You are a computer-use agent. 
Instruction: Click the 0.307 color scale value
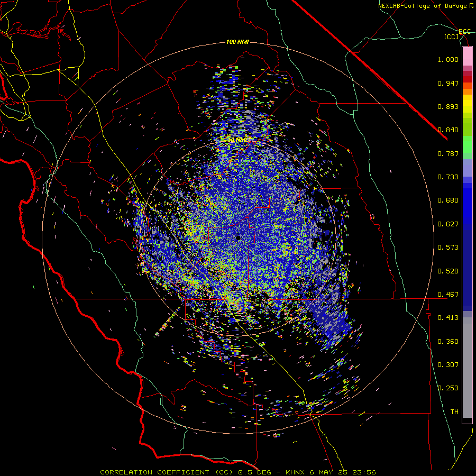click(448, 365)
